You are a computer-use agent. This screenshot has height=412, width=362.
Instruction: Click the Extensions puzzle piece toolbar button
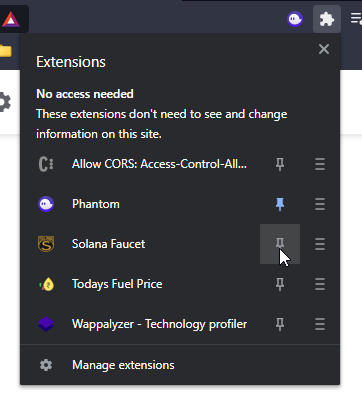pyautogui.click(x=327, y=19)
